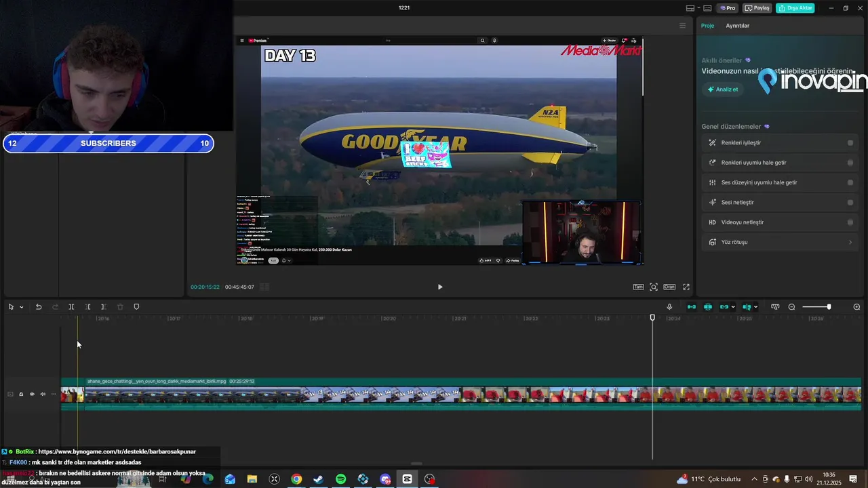Mute the main track audio
868x488 pixels.
[x=43, y=394]
